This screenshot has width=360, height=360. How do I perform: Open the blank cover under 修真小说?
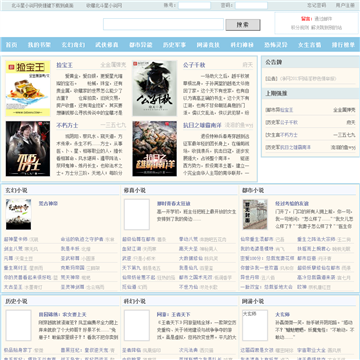pyautogui.click(x=137, y=214)
